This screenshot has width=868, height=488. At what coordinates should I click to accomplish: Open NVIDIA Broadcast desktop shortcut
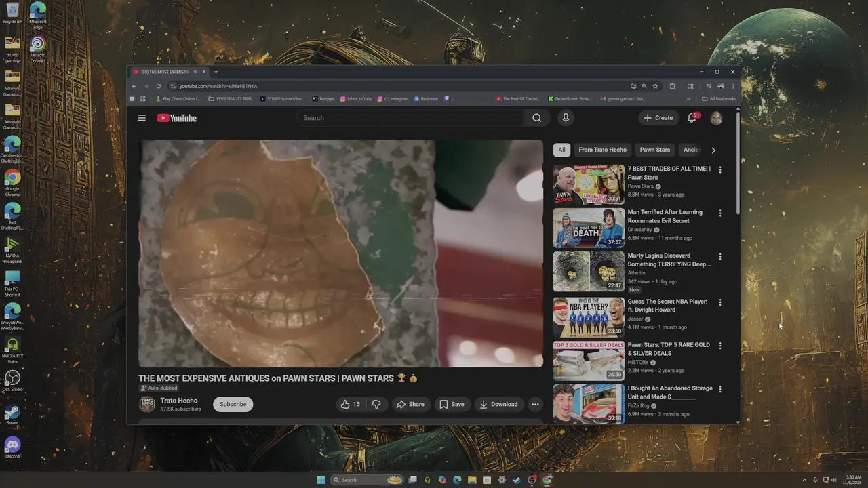point(12,250)
